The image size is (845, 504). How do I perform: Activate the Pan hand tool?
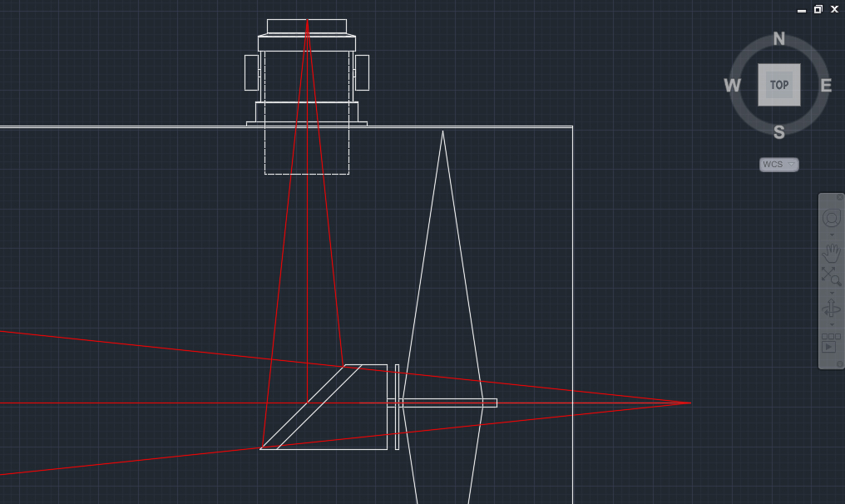click(831, 253)
